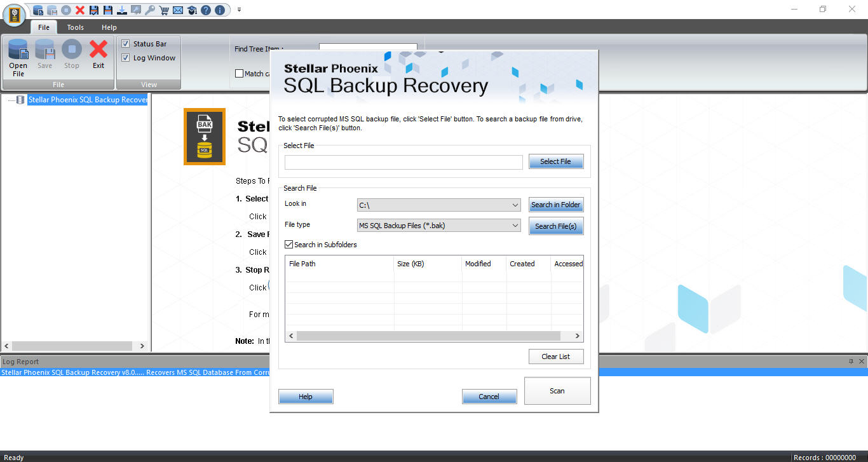
Task: Click the Exit ribbon button
Action: pos(98,55)
